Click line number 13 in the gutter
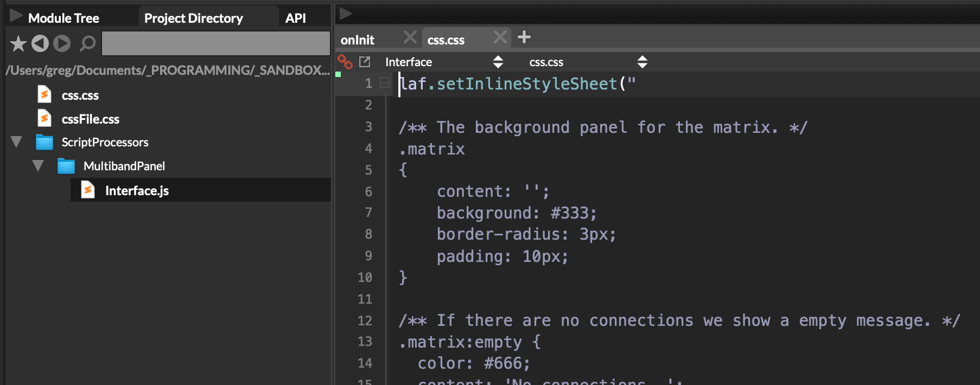 coord(365,342)
